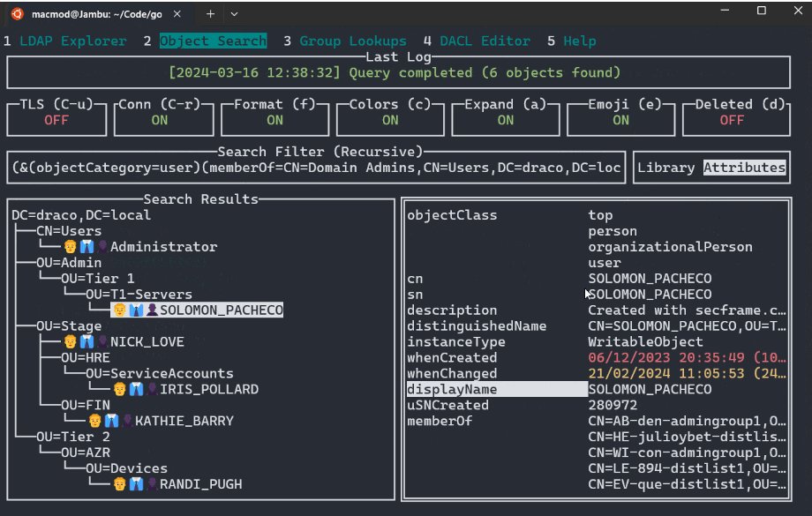Open the Help tab
The image size is (812, 516).
[x=580, y=41]
